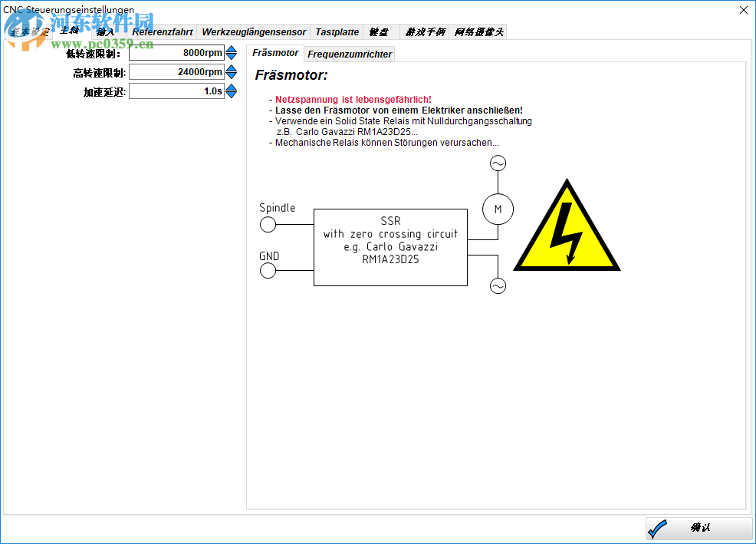Increase the 高转速限制 value with its up arrow
This screenshot has width=756, height=544.
(x=232, y=68)
